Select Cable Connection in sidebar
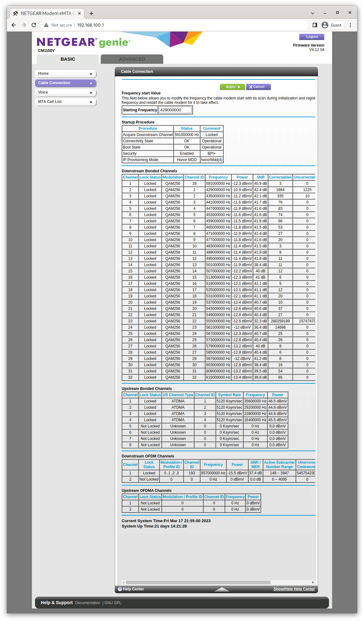The height and width of the screenshot is (621, 364). [66, 83]
